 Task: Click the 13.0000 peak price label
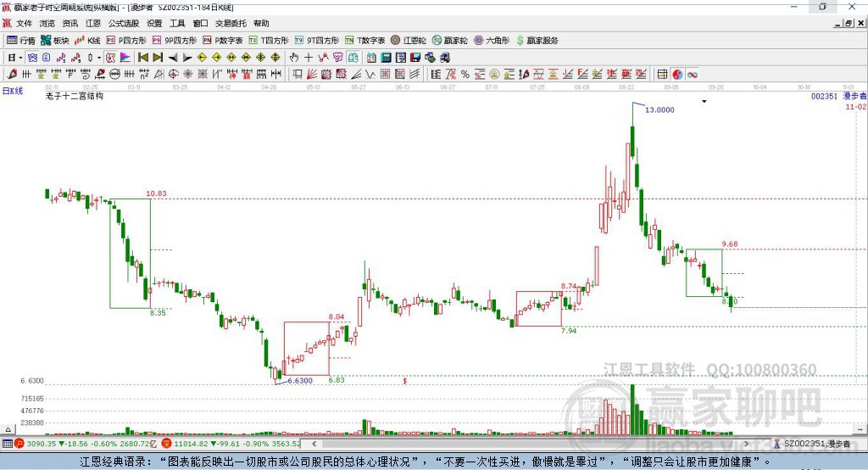point(659,110)
